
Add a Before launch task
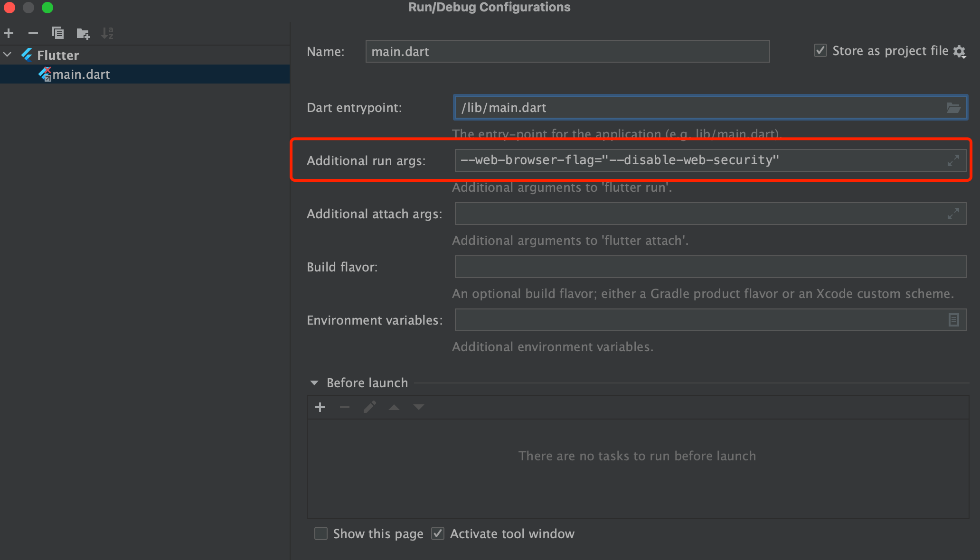pyautogui.click(x=320, y=407)
